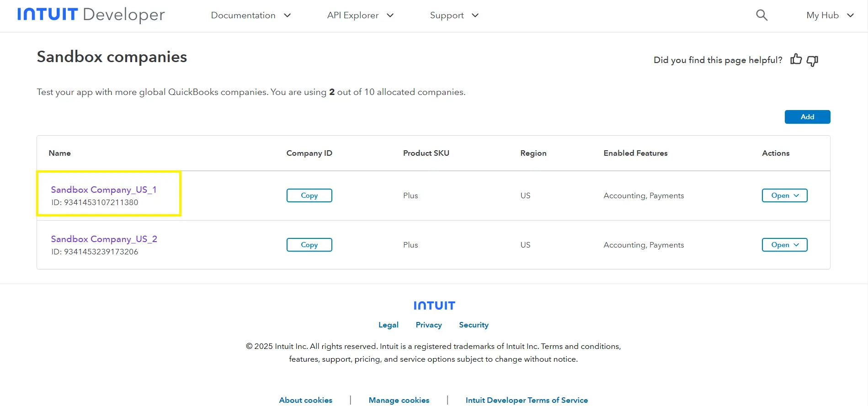868x406 pixels.
Task: Open actions dropdown for Sandbox Company_US_2
Action: pyautogui.click(x=784, y=245)
